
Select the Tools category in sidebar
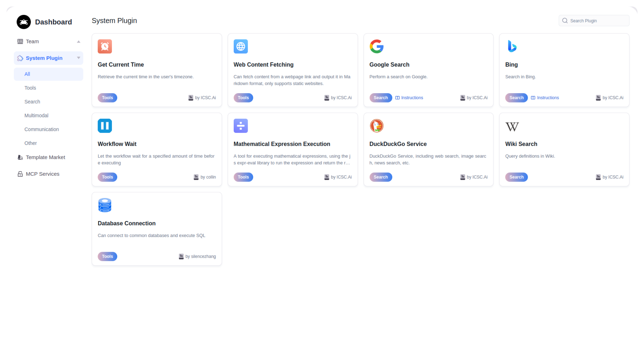[x=30, y=88]
